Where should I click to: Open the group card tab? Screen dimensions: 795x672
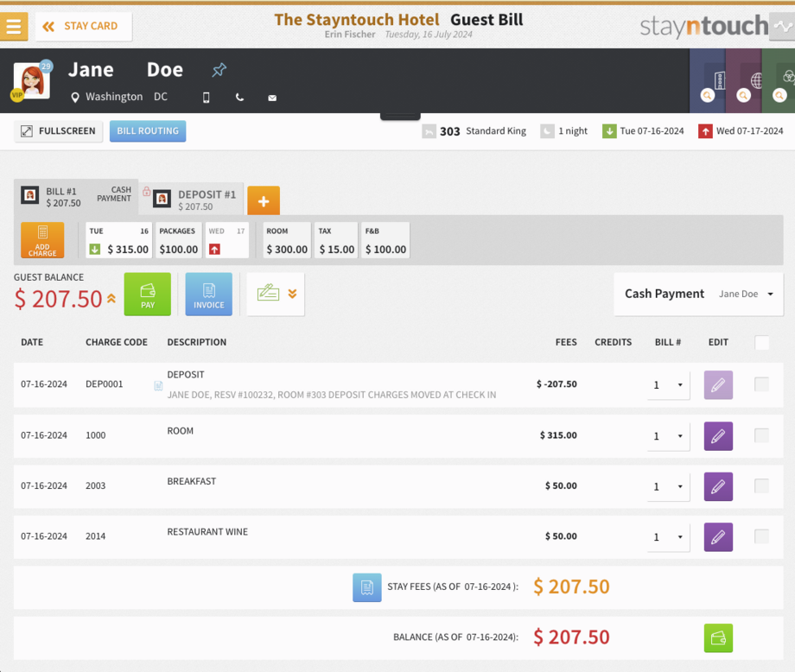tap(779, 81)
